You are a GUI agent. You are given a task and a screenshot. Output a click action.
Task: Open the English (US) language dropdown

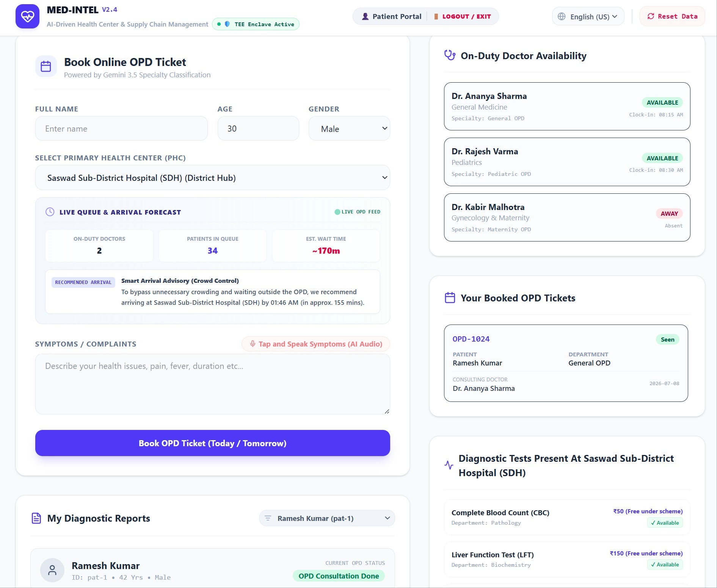click(588, 16)
